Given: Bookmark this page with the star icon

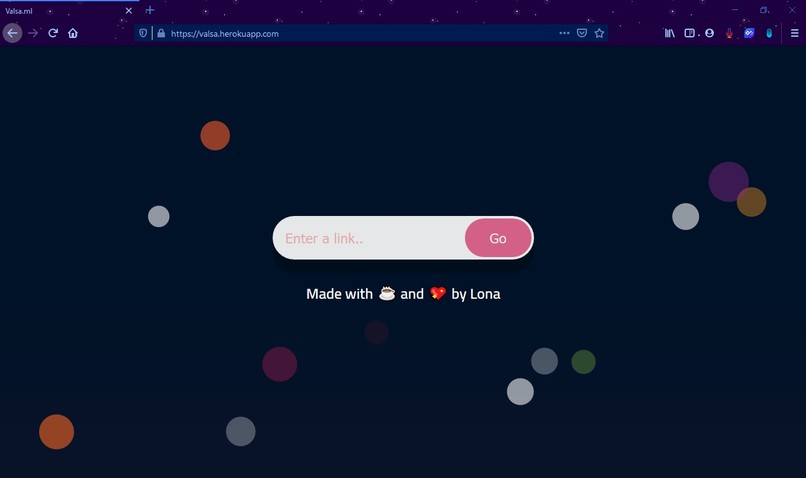Looking at the screenshot, I should coord(599,33).
